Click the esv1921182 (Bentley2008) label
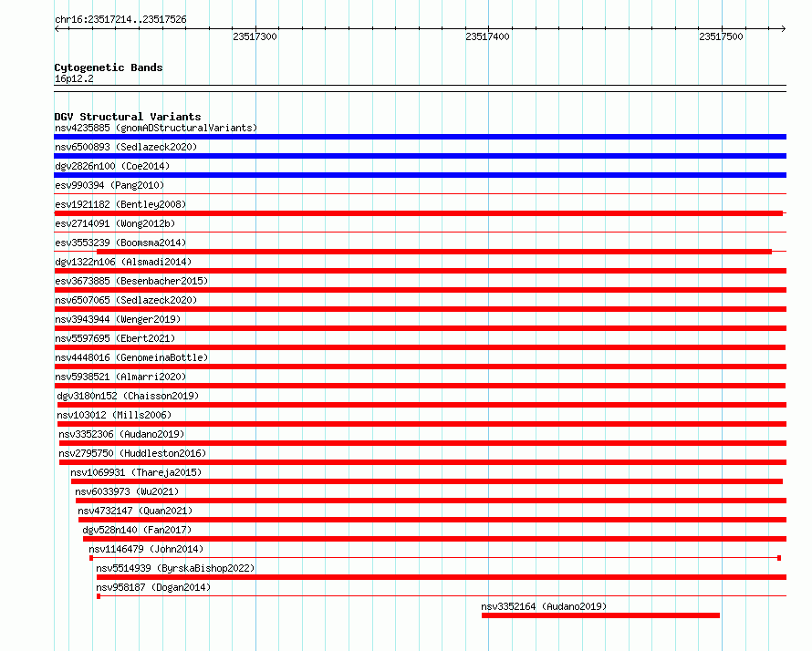 tap(120, 204)
